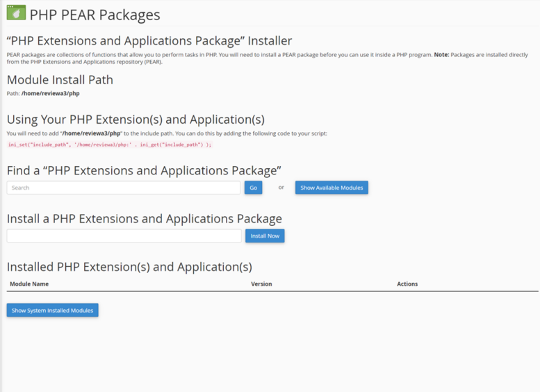Select the Version column header
The height and width of the screenshot is (392, 540).
(x=261, y=284)
